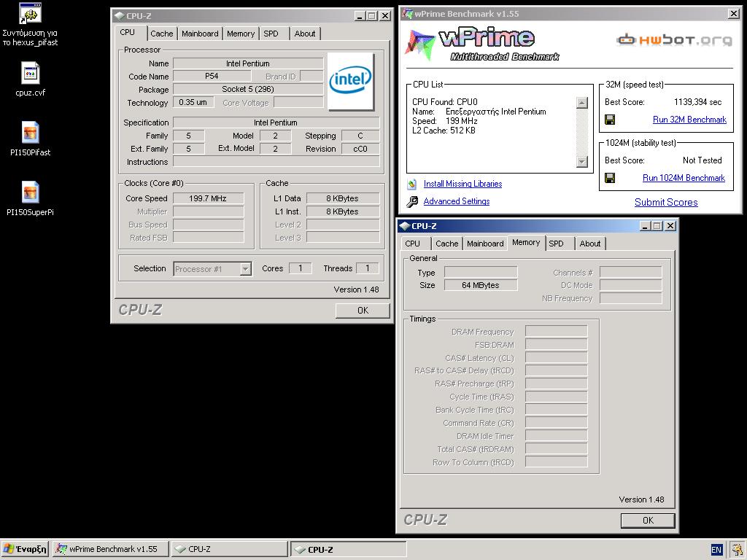Open the About tab in the back CPU-Z window
747x560 pixels.
[x=305, y=34]
